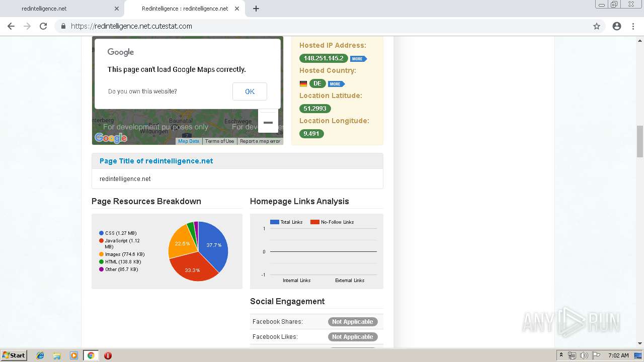This screenshot has height=362, width=644.
Task: Go back using the browser back arrow
Action: click(x=11, y=26)
